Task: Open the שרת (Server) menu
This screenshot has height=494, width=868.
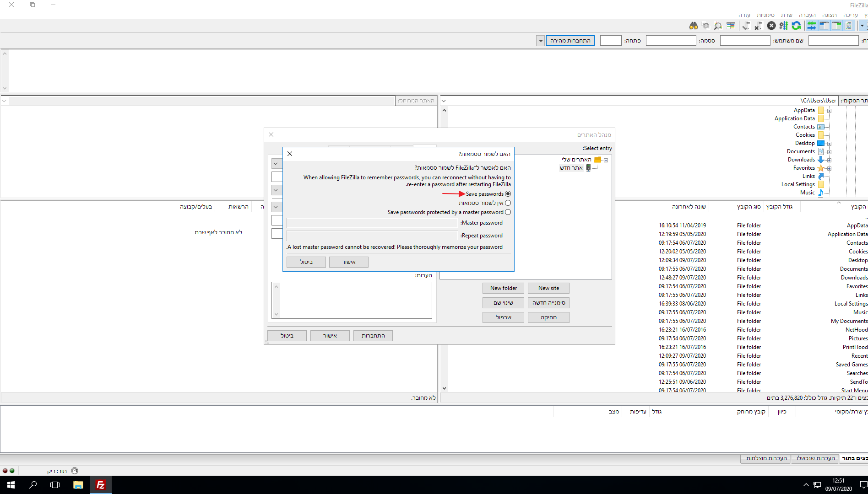Action: click(x=787, y=15)
